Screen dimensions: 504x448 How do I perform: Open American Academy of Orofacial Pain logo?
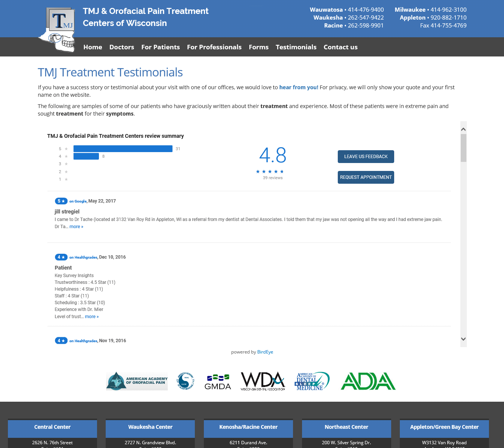(137, 381)
